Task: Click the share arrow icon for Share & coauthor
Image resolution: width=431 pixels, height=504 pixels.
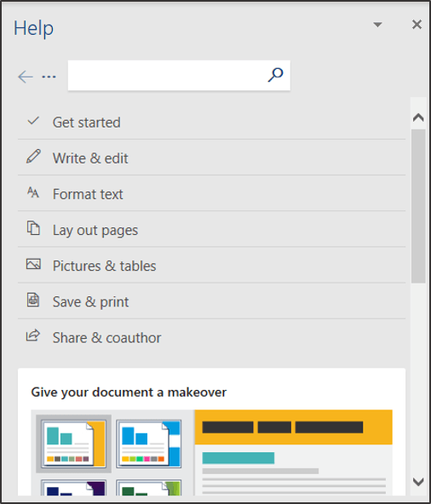Action: click(x=33, y=335)
